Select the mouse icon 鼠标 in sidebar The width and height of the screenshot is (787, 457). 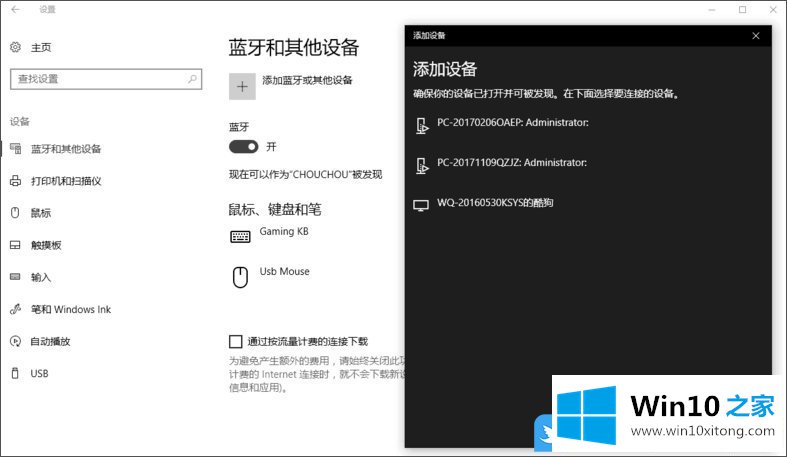15,213
